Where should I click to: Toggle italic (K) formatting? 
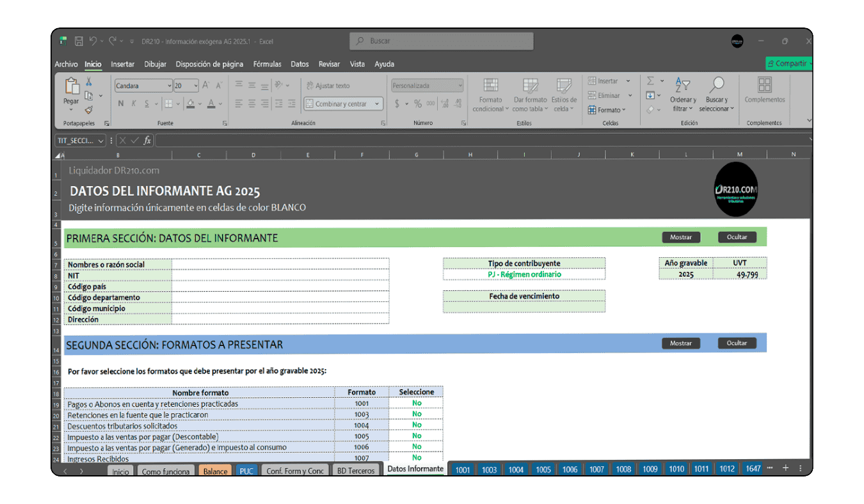pos(134,104)
